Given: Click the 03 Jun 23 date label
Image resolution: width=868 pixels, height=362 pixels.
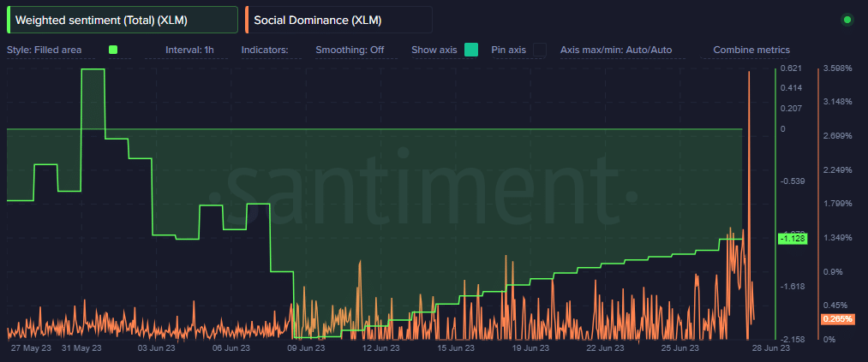Looking at the screenshot, I should (x=157, y=348).
